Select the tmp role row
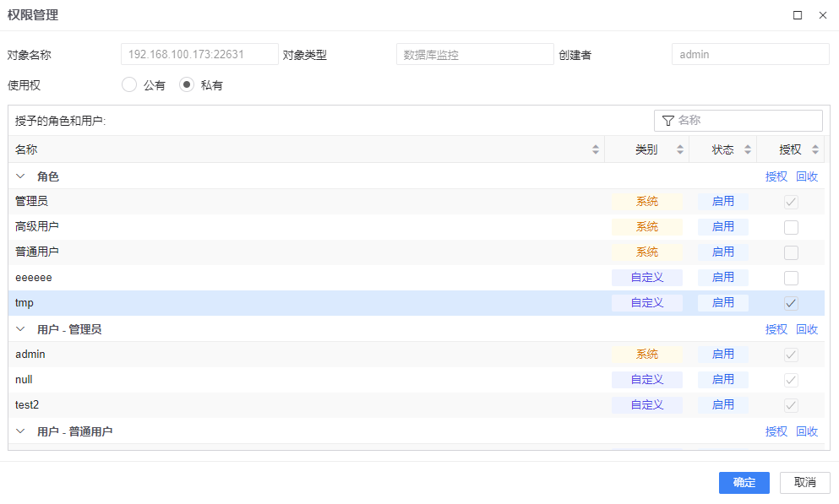This screenshot has height=504, width=839. point(417,303)
